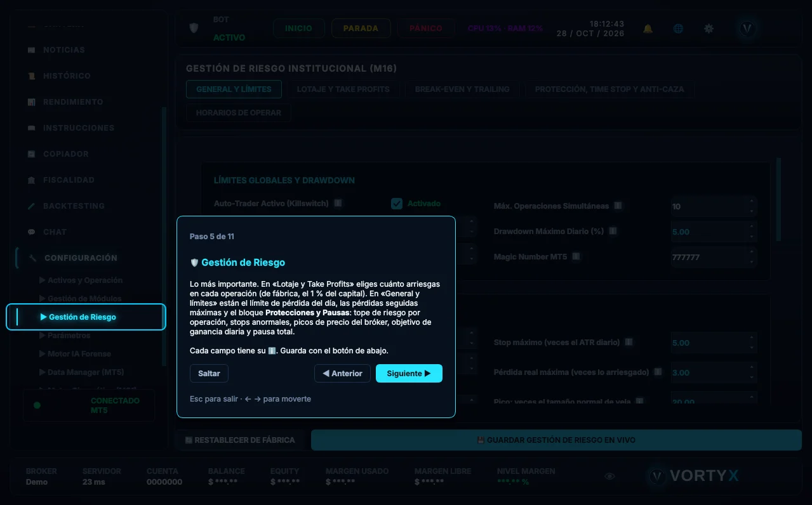This screenshot has width=812, height=505.
Task: Click the Copiador icon
Action: tap(31, 154)
